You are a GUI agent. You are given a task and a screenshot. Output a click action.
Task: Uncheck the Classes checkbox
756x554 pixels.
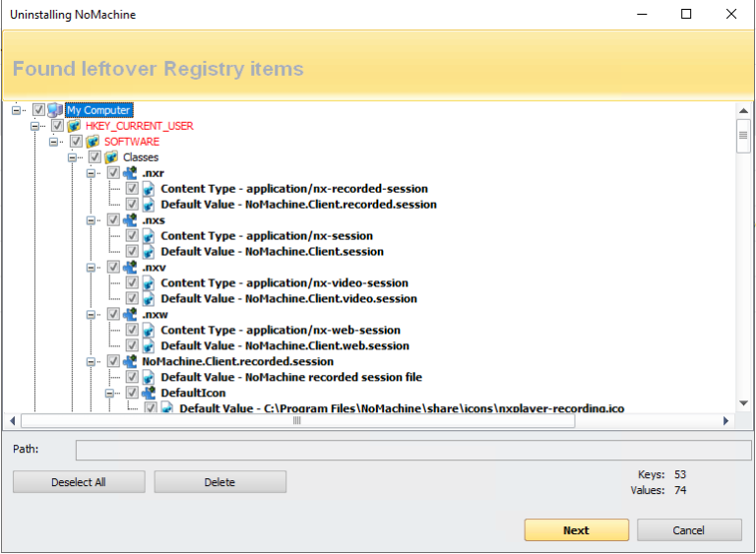(94, 157)
